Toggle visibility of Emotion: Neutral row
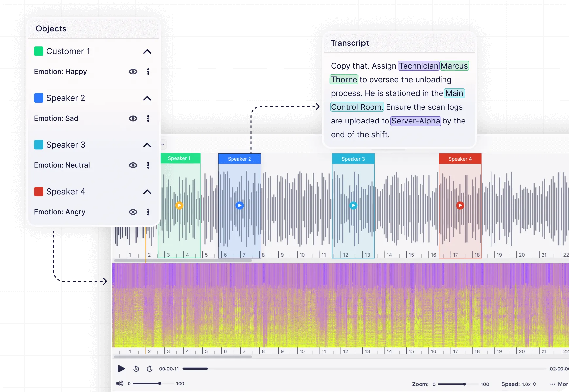Viewport: 569px width, 392px height. [133, 165]
